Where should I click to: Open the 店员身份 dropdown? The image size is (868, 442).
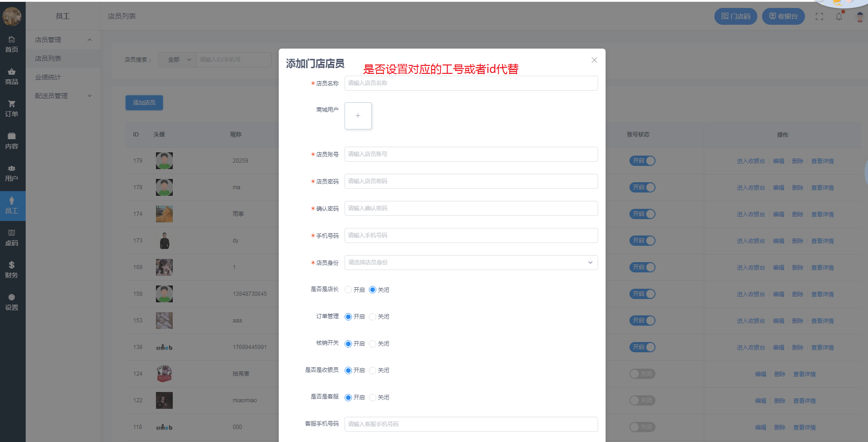tap(471, 263)
